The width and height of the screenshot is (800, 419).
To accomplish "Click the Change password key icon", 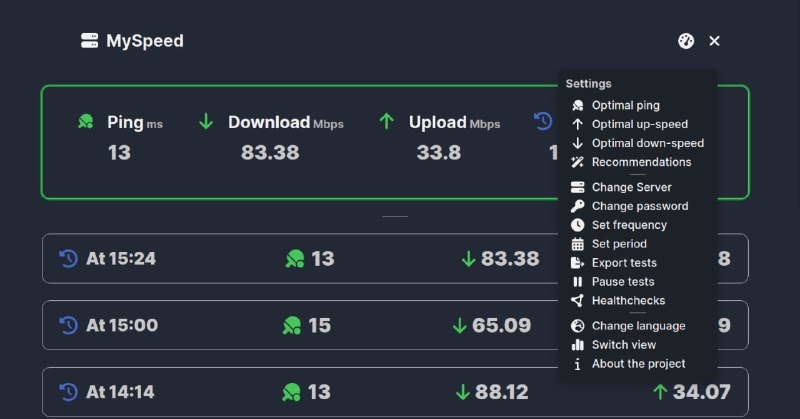I will coord(577,206).
